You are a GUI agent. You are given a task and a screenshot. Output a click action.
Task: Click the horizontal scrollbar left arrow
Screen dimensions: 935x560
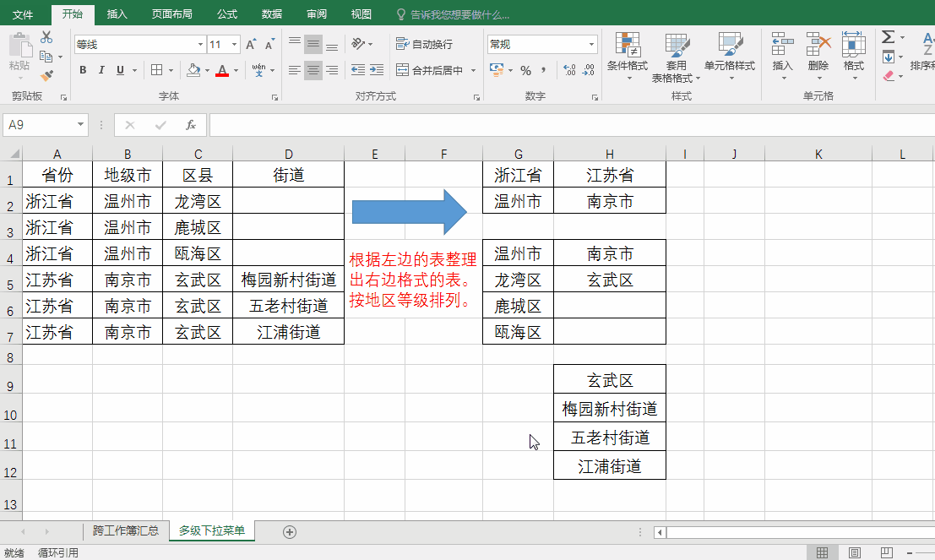tap(660, 532)
